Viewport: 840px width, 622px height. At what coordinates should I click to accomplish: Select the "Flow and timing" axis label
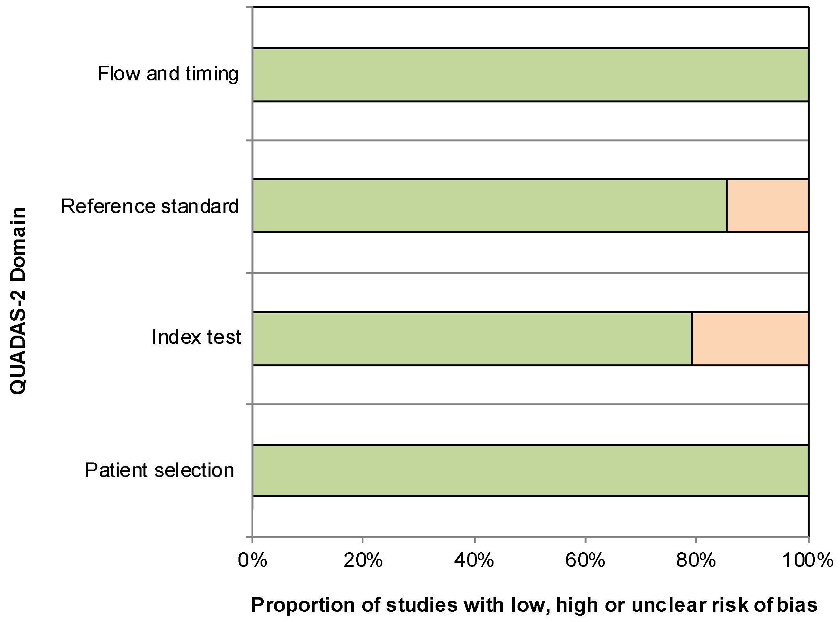[x=168, y=74]
